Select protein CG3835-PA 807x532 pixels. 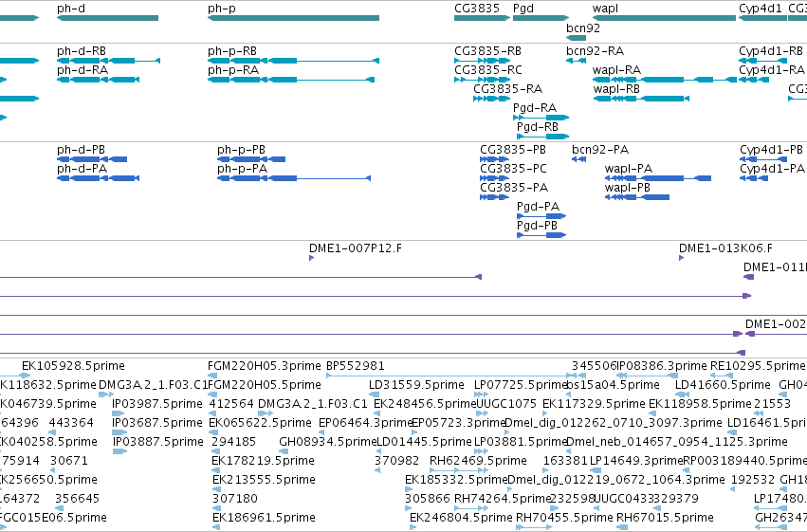[x=494, y=197]
